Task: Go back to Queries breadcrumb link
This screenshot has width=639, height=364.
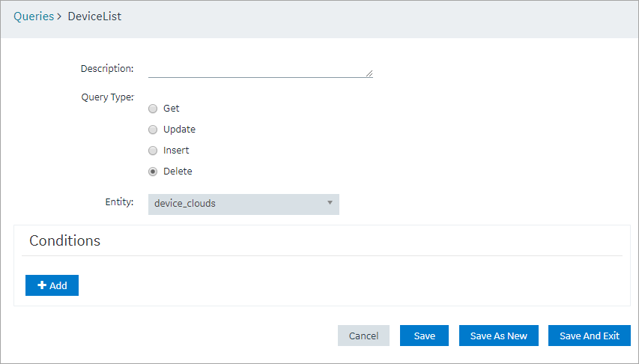Action: (x=34, y=16)
